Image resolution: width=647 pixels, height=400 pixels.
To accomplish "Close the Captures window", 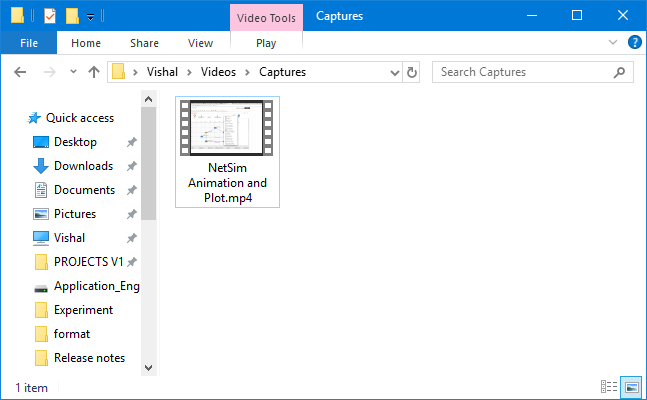I will pyautogui.click(x=623, y=16).
